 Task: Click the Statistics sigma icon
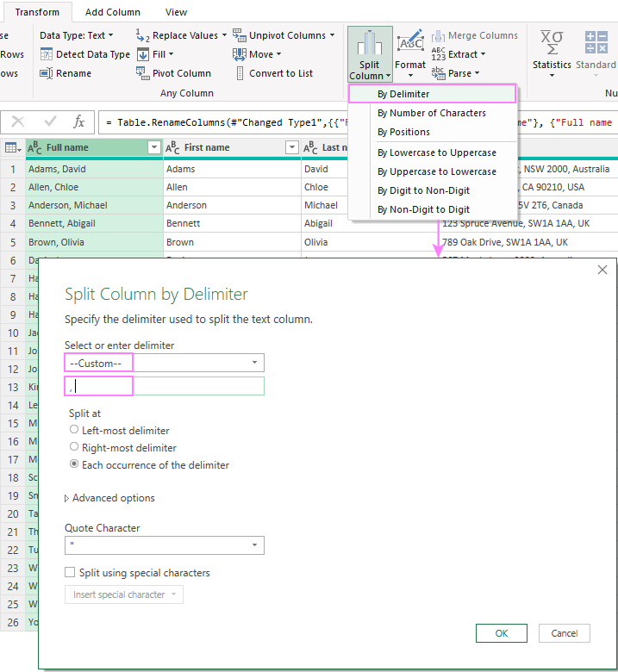pyautogui.click(x=552, y=42)
